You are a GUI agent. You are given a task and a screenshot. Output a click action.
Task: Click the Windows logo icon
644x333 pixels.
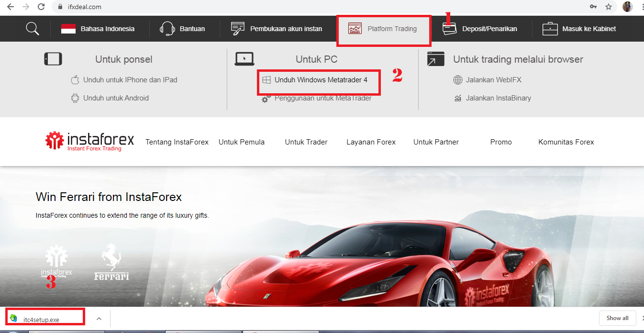(266, 80)
